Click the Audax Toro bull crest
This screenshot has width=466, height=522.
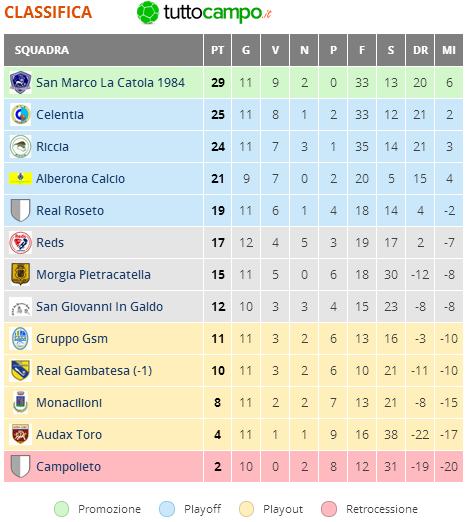pos(20,434)
